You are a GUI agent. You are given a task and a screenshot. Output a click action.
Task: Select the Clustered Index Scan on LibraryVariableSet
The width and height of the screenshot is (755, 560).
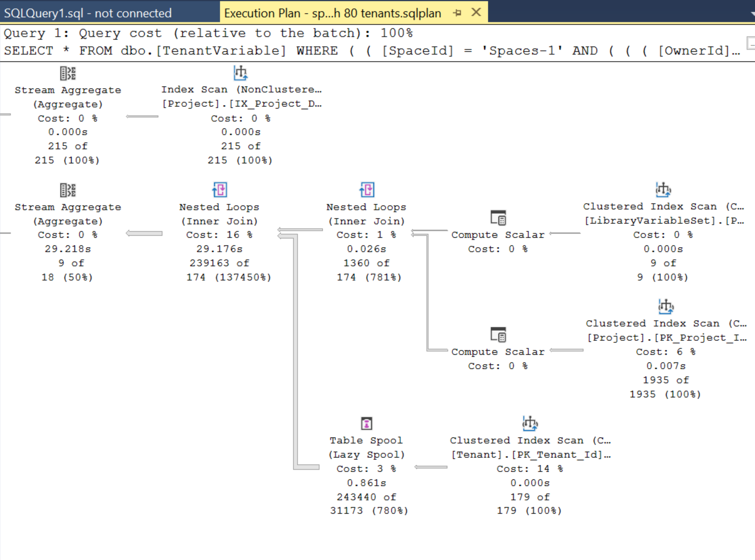[663, 190]
